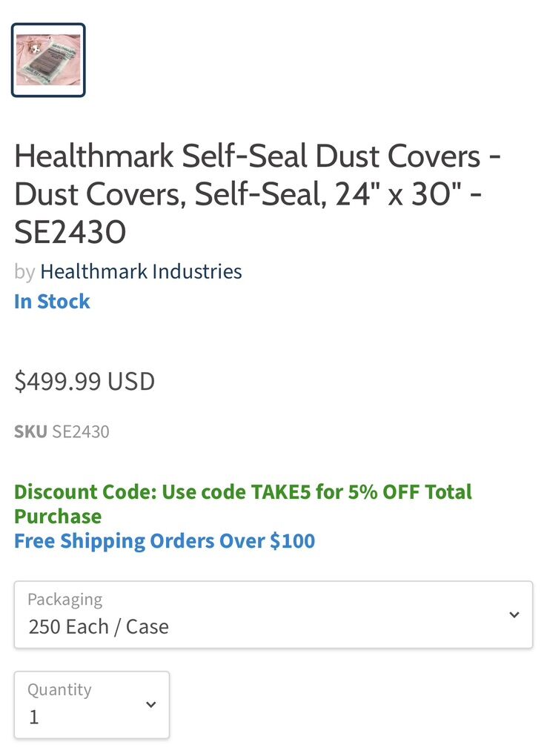Click the Quantity dropdown chevron arrow
547x756 pixels.
point(150,704)
